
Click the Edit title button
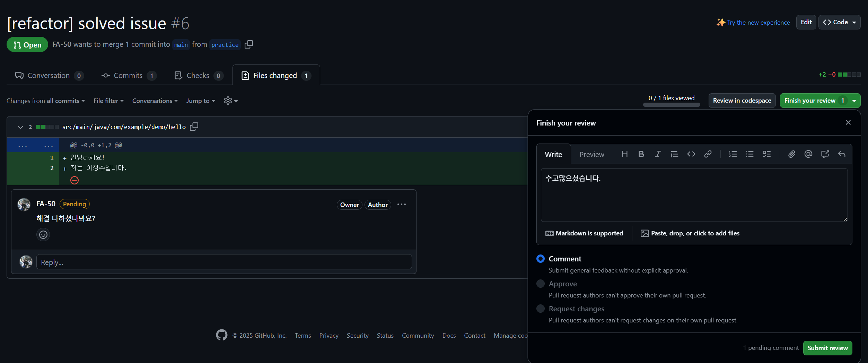(806, 22)
